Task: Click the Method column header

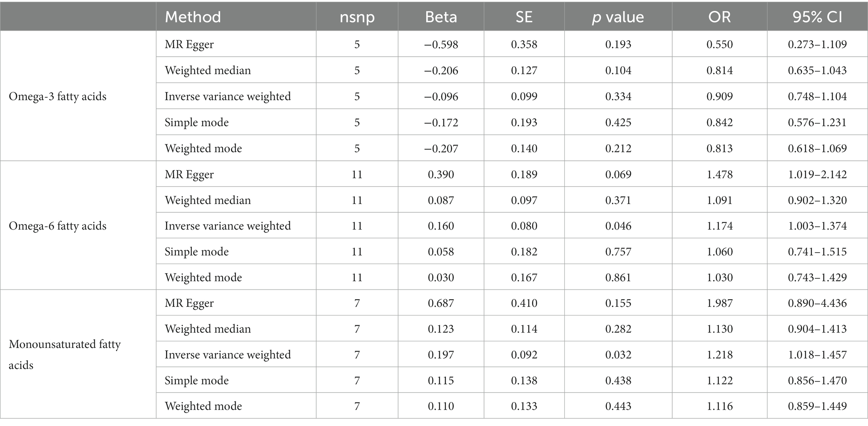Action: pos(193,17)
